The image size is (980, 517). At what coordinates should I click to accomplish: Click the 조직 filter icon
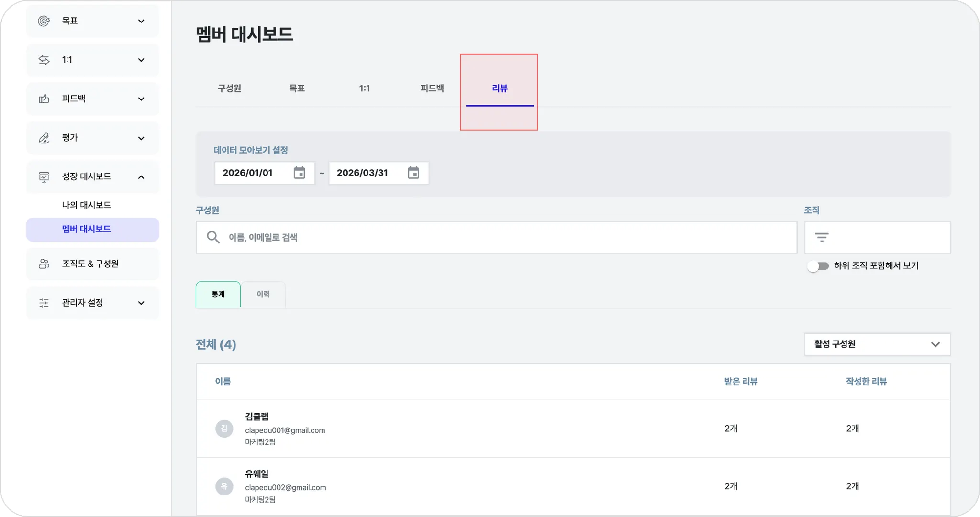[822, 237]
